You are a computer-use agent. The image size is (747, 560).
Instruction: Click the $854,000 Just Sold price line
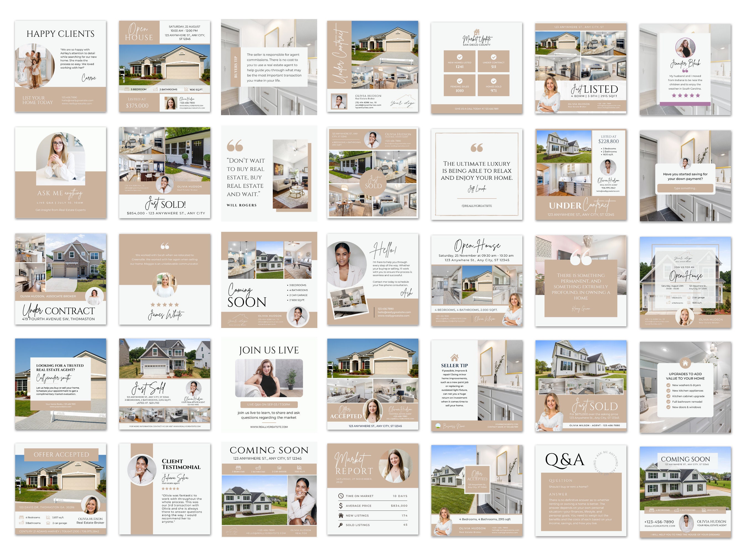tap(166, 213)
